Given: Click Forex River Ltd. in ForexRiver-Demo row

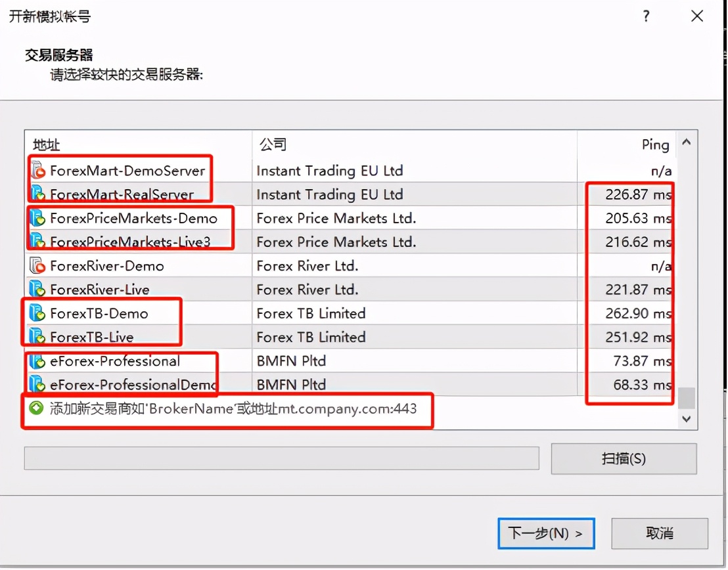Looking at the screenshot, I should pyautogui.click(x=307, y=266).
